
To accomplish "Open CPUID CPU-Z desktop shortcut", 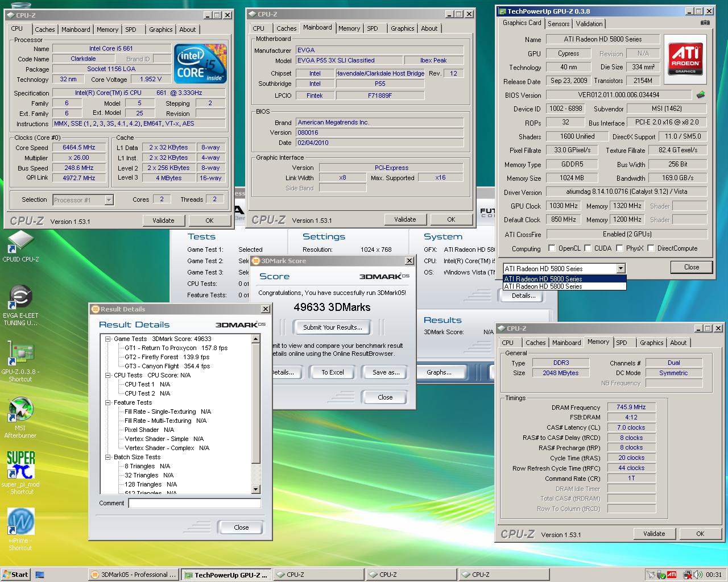I will pyautogui.click(x=20, y=246).
